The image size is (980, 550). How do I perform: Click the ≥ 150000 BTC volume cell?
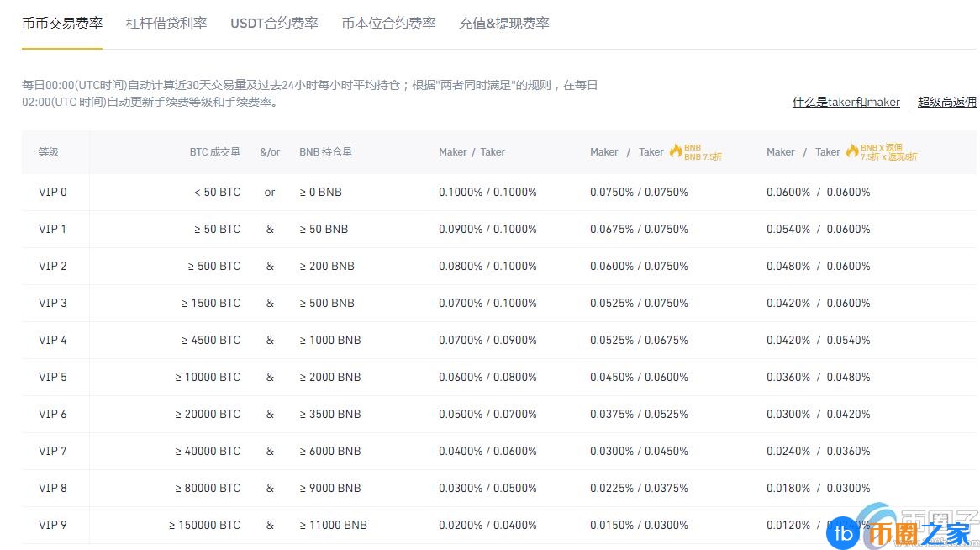[204, 524]
